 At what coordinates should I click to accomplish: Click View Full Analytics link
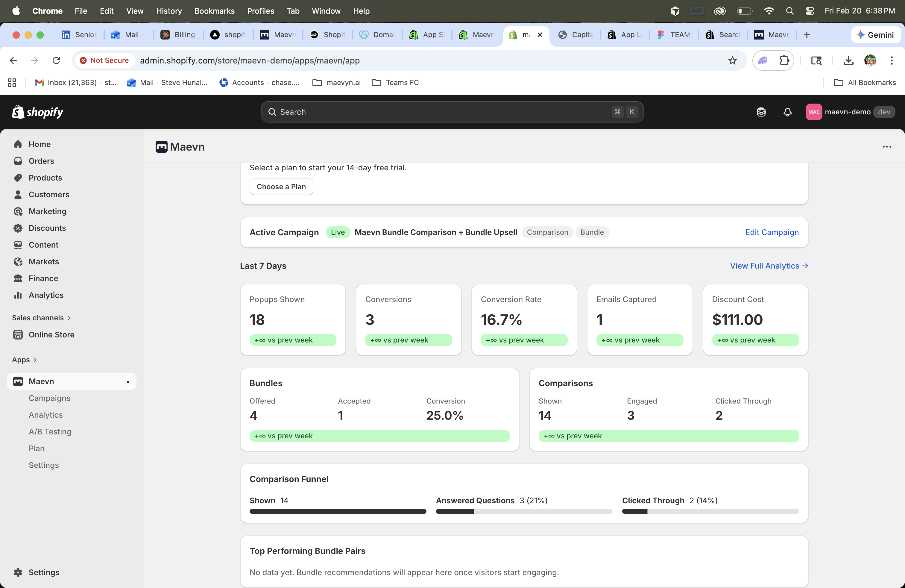tap(769, 266)
